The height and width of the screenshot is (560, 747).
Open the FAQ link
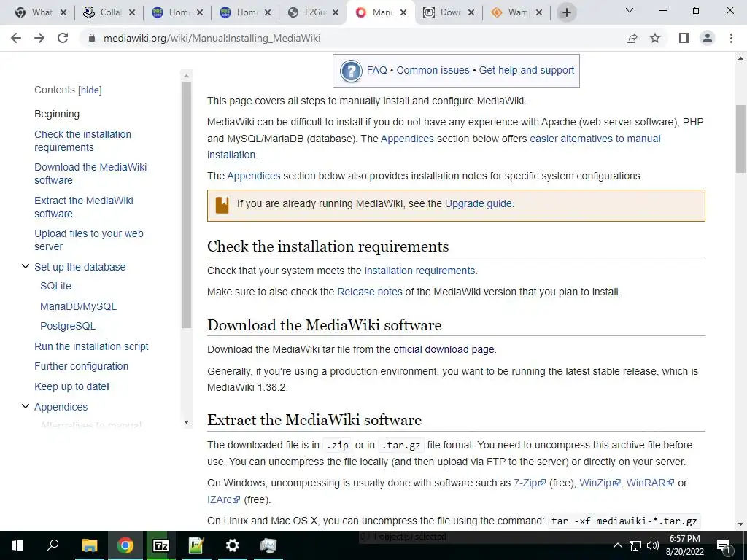tap(377, 71)
